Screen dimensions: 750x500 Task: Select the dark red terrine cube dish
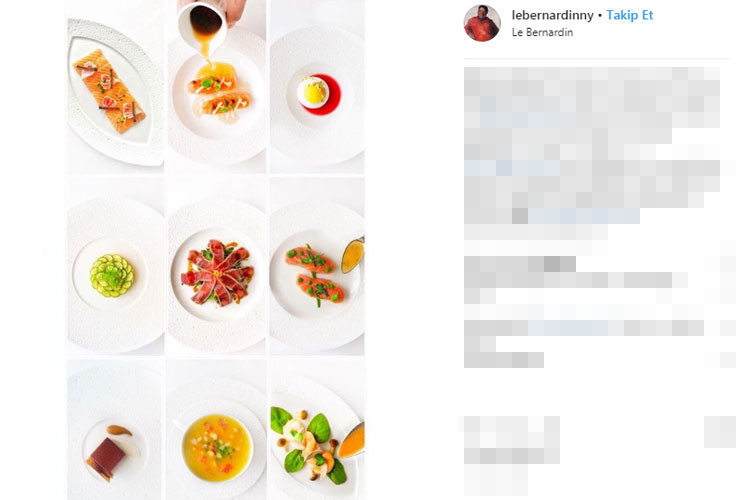pyautogui.click(x=109, y=453)
